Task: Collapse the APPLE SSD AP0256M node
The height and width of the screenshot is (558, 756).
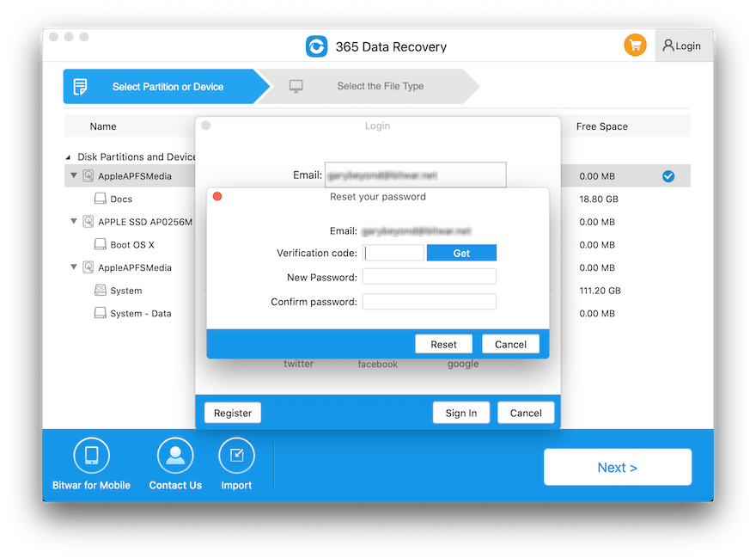Action: tap(74, 221)
